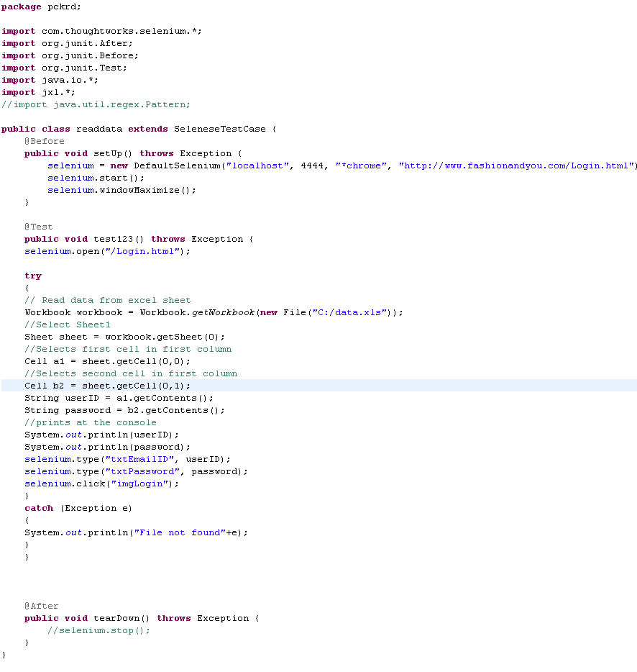
Task: Click the "txtPassword" string literal
Action: (142, 471)
